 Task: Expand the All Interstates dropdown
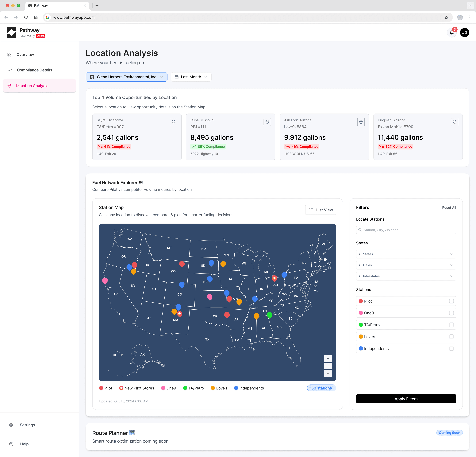406,276
